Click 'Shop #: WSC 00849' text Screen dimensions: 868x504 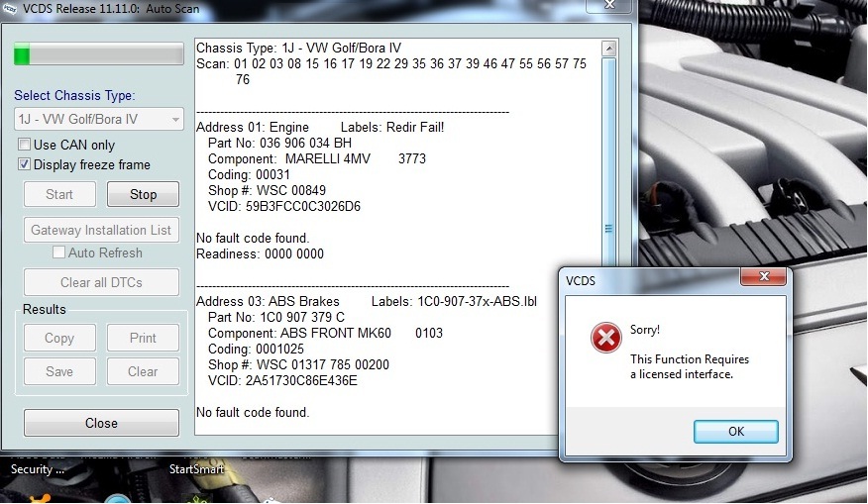[x=267, y=190]
